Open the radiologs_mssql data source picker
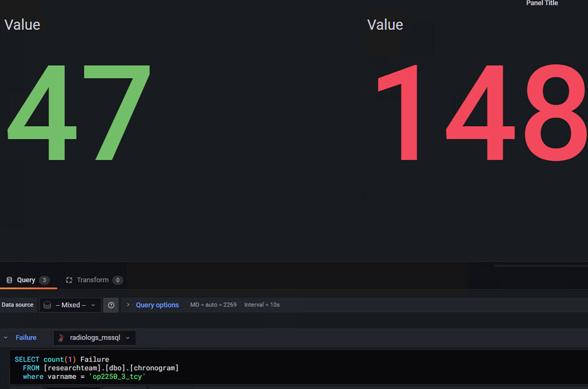This screenshot has height=389, width=588. pyautogui.click(x=94, y=338)
